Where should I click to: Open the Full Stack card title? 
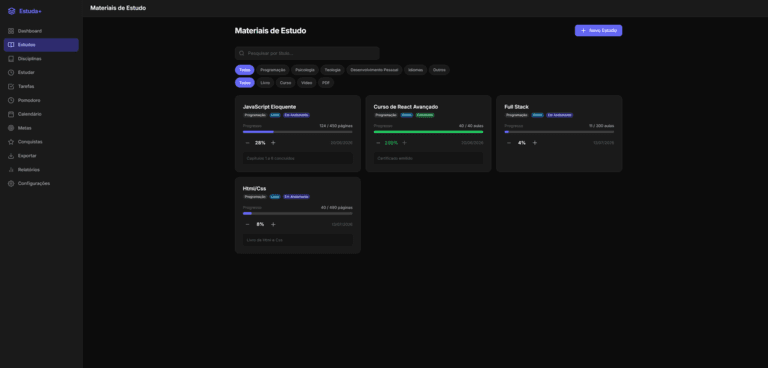pyautogui.click(x=516, y=107)
